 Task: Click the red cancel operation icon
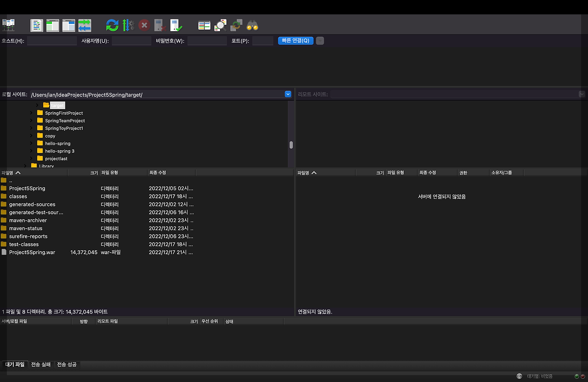(144, 25)
